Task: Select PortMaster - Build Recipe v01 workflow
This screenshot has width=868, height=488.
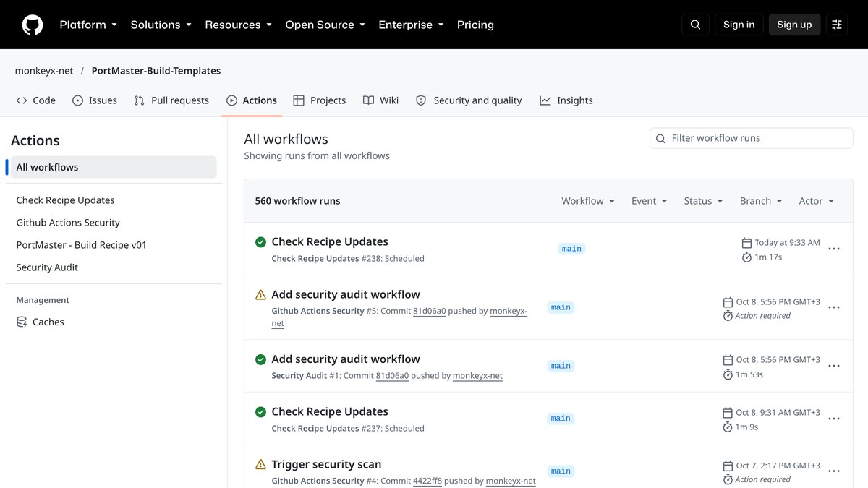Action: (x=114, y=245)
